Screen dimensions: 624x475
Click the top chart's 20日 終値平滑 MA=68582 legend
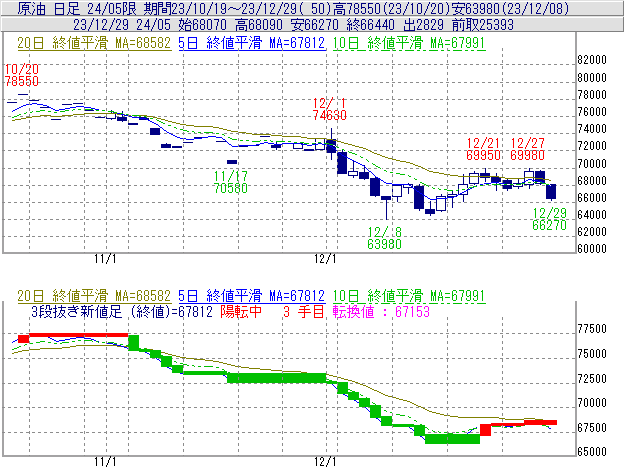pos(94,43)
